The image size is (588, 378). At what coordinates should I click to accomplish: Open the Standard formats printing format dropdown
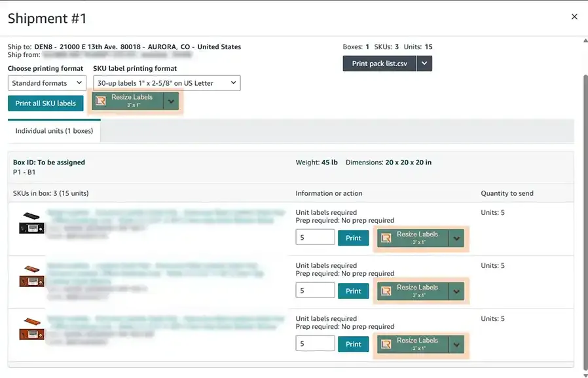coord(47,83)
